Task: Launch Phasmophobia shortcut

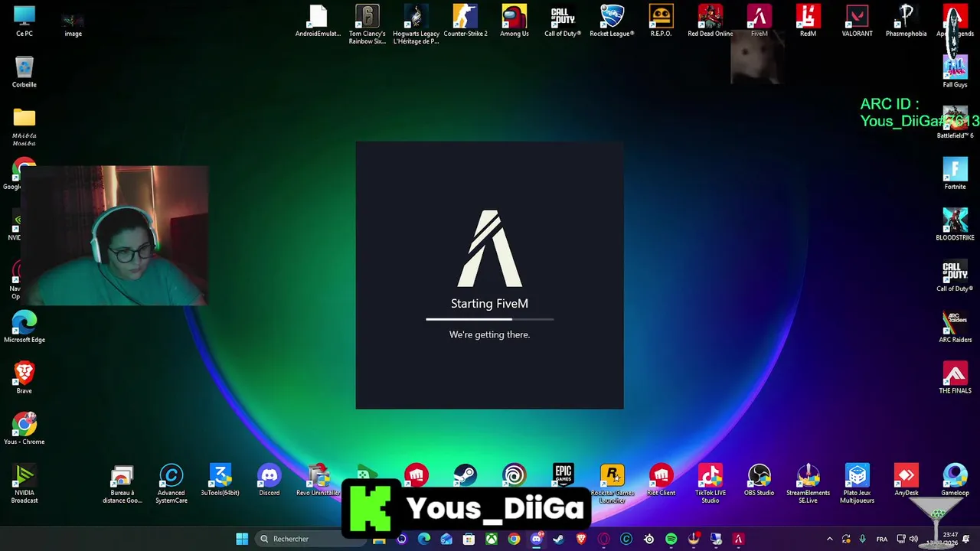Action: [x=906, y=21]
